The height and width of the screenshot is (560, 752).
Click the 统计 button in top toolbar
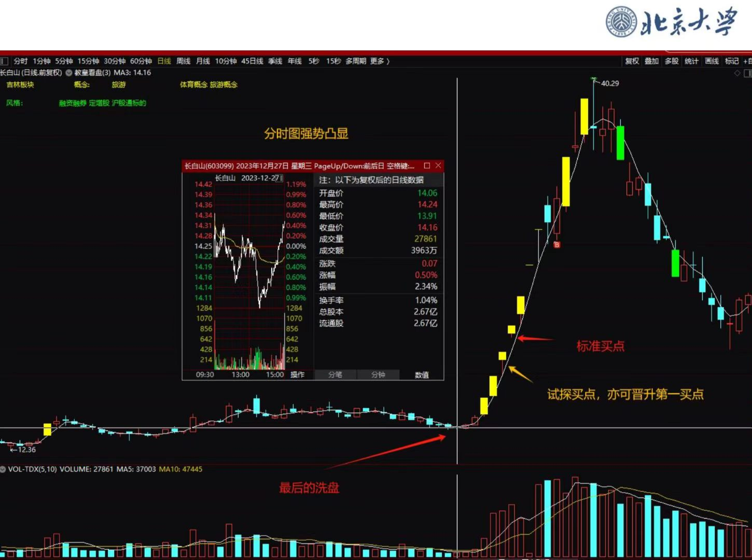coord(691,61)
